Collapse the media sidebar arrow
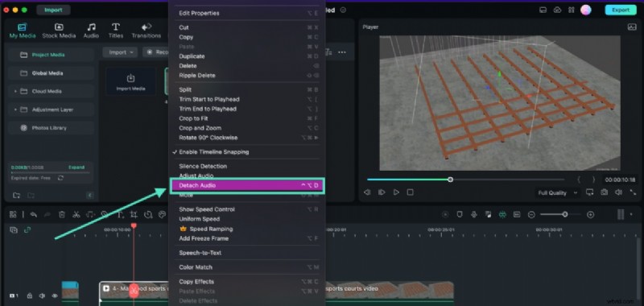Viewport: 644px width, 306px height. 90,196
